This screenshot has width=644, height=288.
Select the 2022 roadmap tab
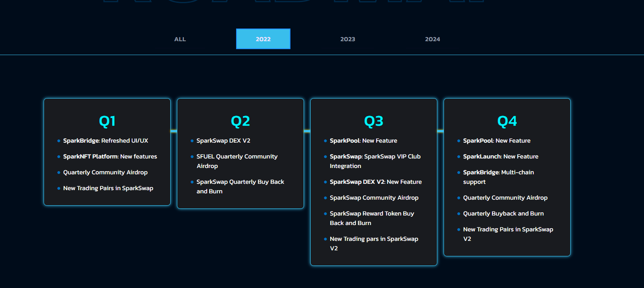coord(263,39)
